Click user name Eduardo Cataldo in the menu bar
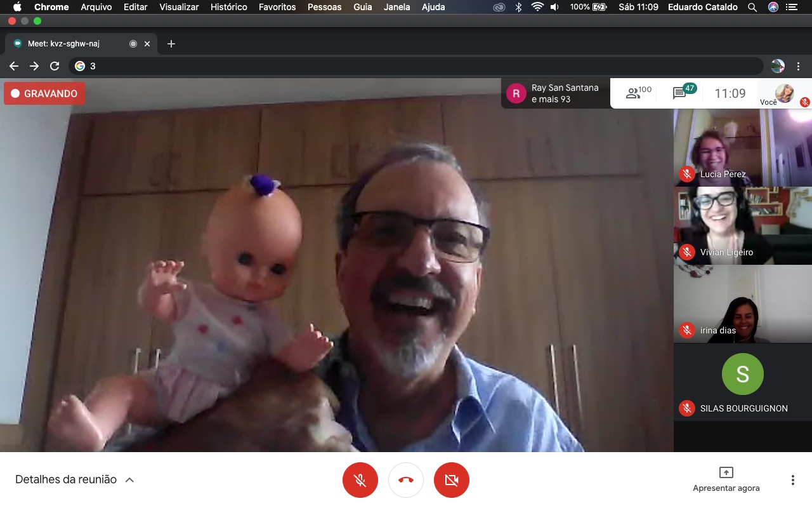The image size is (812, 508). coord(702,7)
